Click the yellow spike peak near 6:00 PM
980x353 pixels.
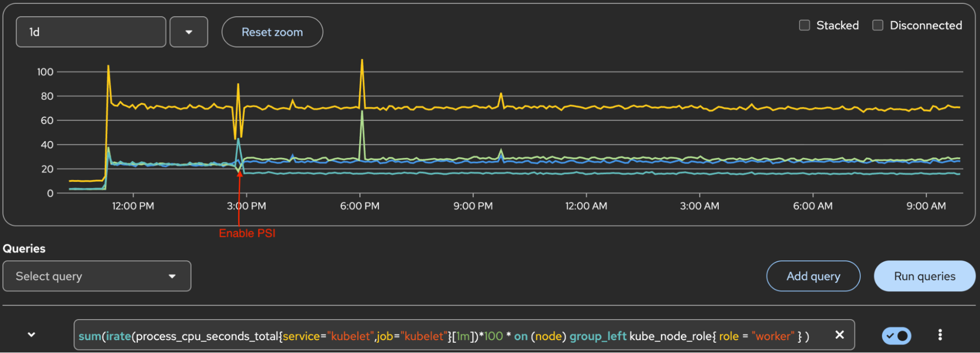(362, 61)
